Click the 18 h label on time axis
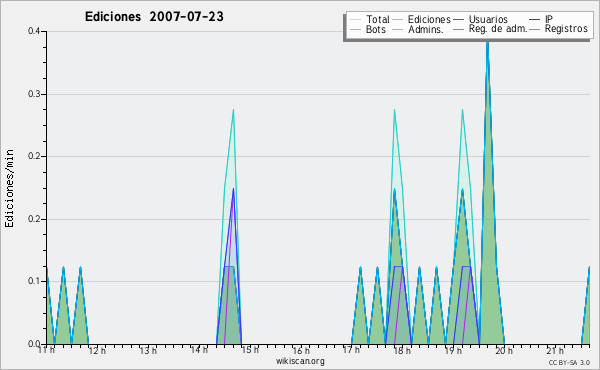Viewport: 600px width, 370px height. 402,350
